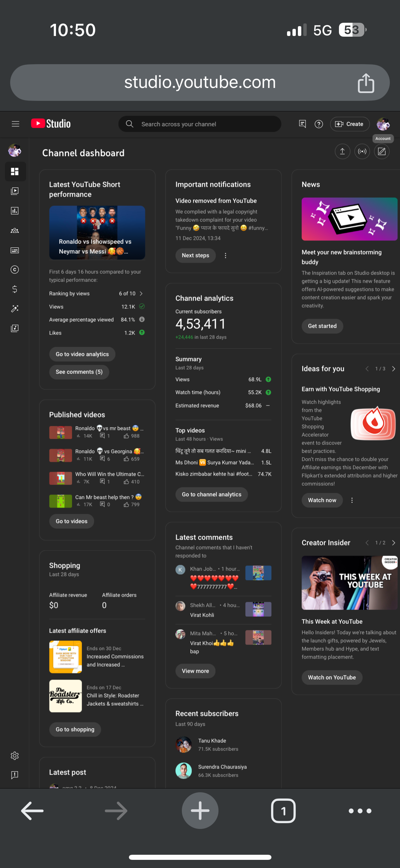
Task: Click the Watch now button
Action: [322, 500]
